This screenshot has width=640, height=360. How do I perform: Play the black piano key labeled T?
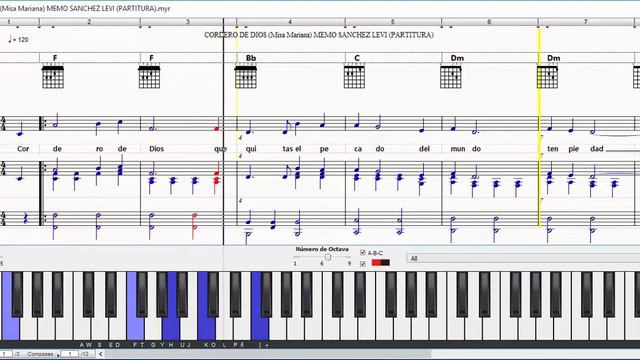coord(142,294)
